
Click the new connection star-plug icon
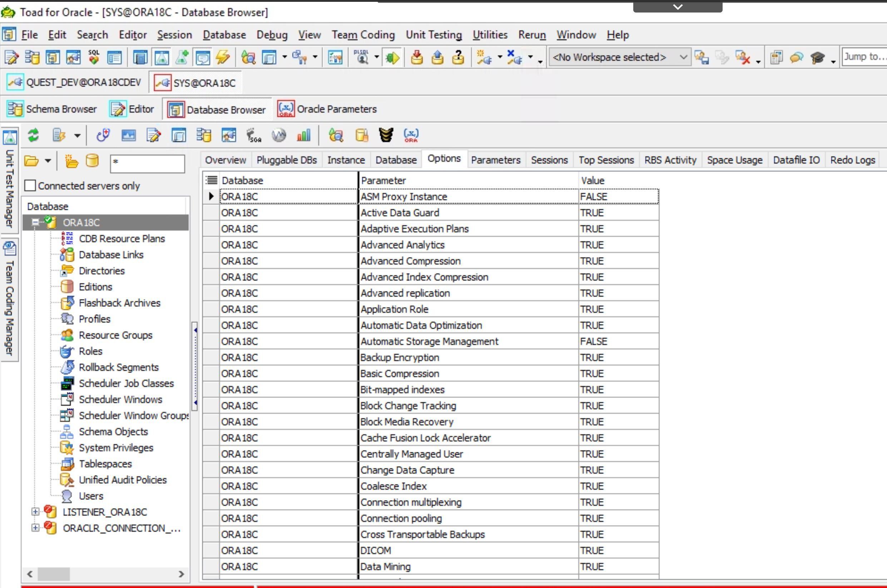click(484, 58)
